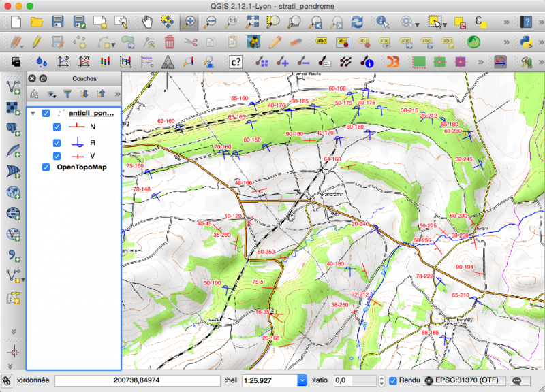Uncheck the OpenTopoMap layer checkbox
Image resolution: width=545 pixels, height=392 pixels.
46,167
